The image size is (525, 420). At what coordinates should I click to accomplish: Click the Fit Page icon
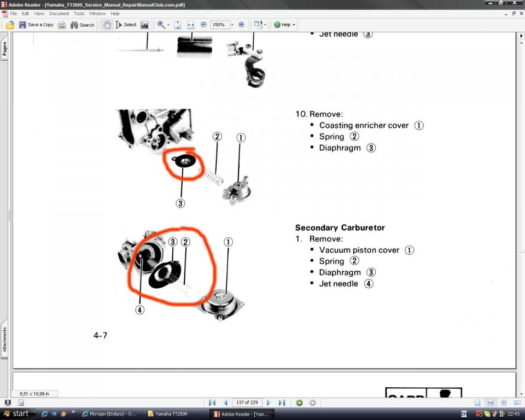click(x=177, y=25)
